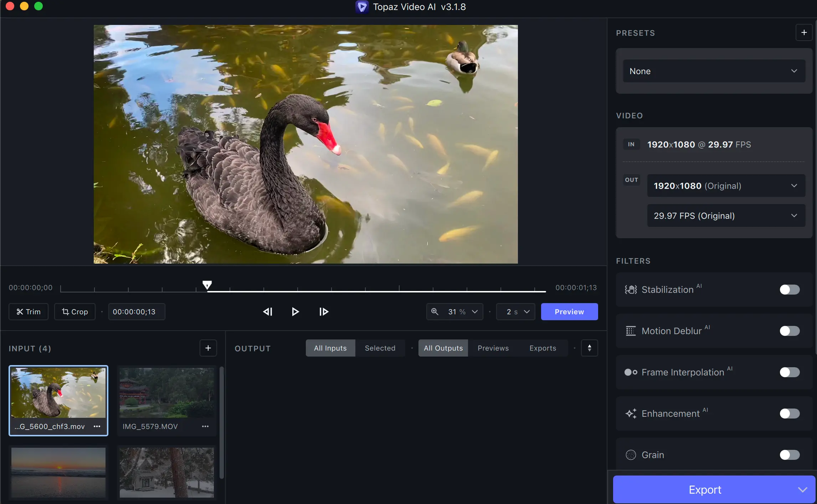Image resolution: width=817 pixels, height=504 pixels.
Task: Expand output resolution 1920x1080 dropdown
Action: (x=726, y=186)
